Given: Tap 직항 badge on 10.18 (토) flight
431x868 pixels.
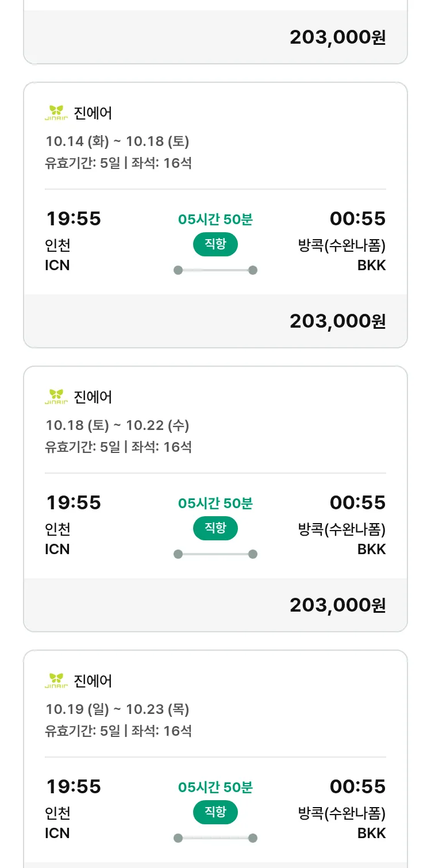Looking at the screenshot, I should point(215,528).
